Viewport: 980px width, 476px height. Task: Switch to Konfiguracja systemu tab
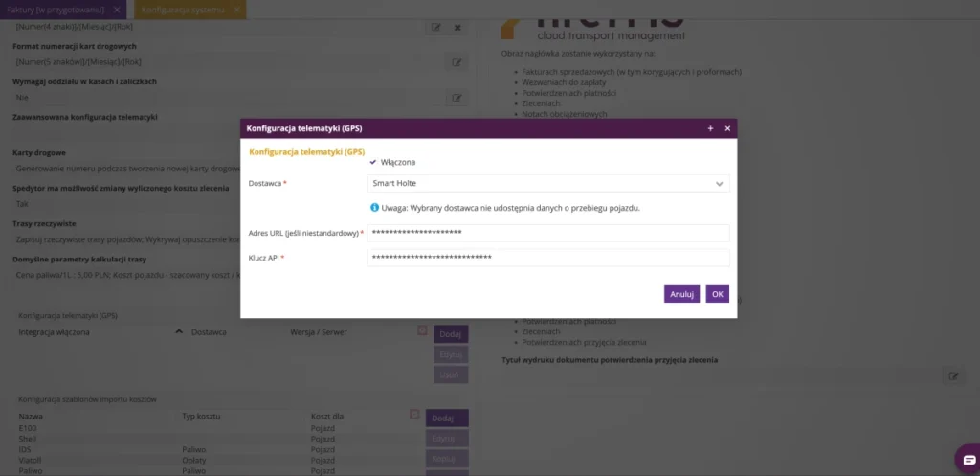click(x=183, y=10)
